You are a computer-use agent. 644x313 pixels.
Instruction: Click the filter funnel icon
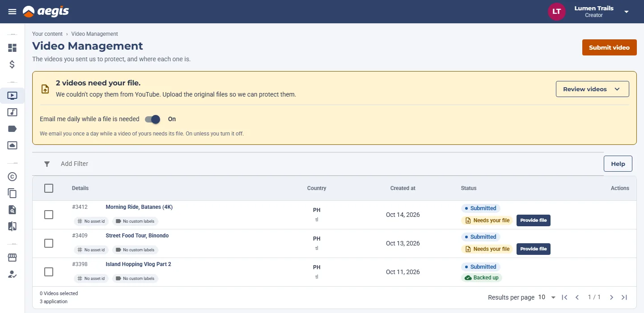coord(47,164)
